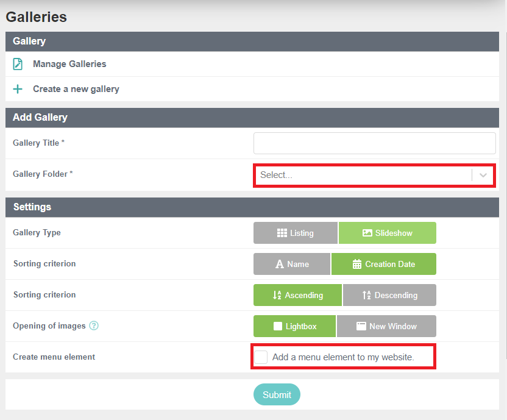
Task: Click the grid icon on Listing button
Action: click(282, 233)
